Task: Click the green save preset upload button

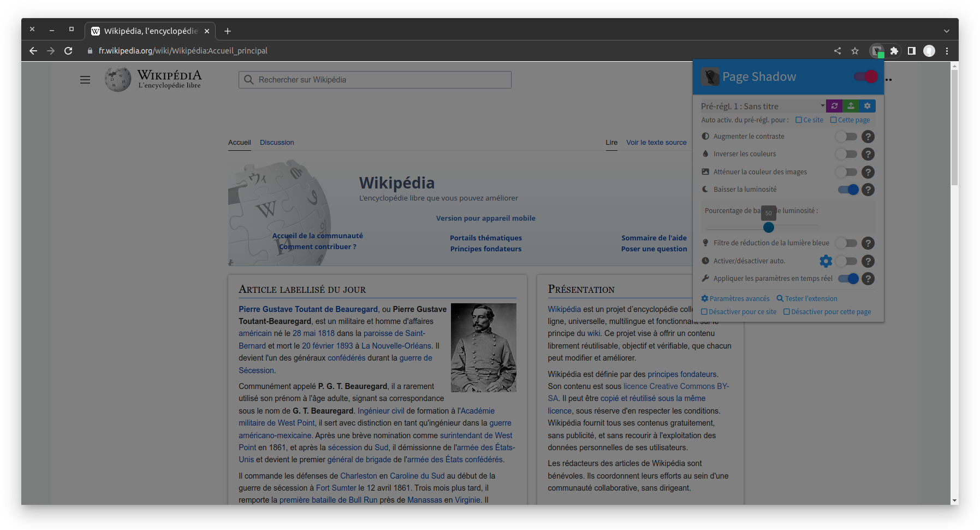Action: click(851, 106)
